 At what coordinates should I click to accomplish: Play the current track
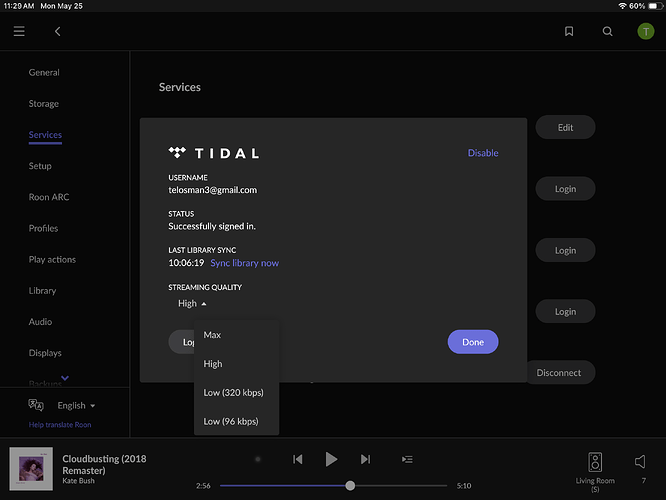coord(331,459)
